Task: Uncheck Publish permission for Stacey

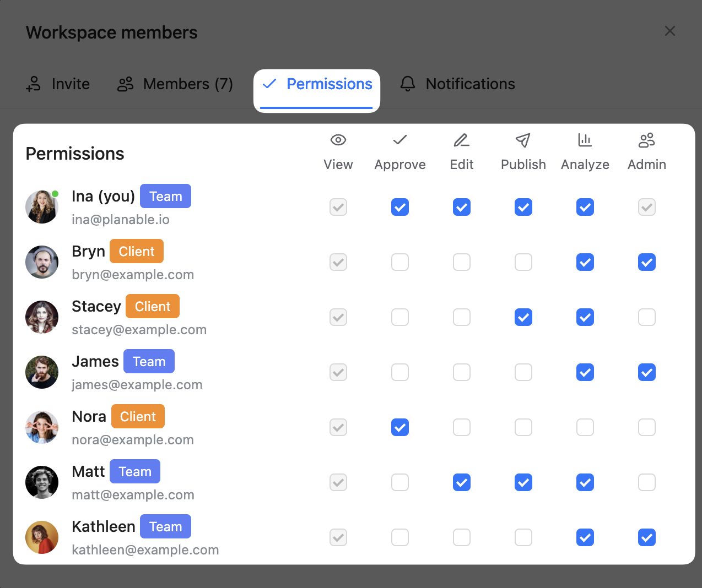Action: (523, 317)
